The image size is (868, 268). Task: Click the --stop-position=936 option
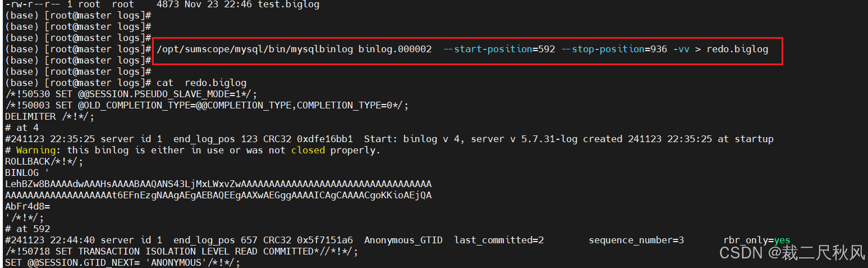(614, 49)
